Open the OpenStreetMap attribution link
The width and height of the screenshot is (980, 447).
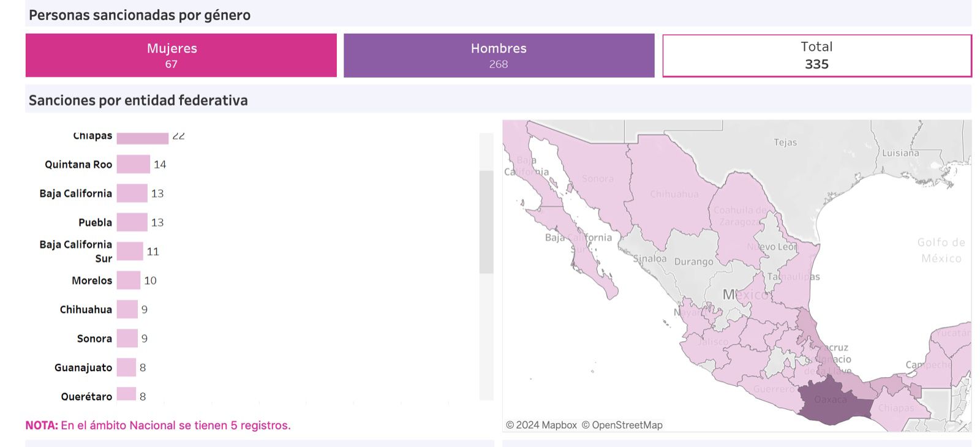point(622,425)
